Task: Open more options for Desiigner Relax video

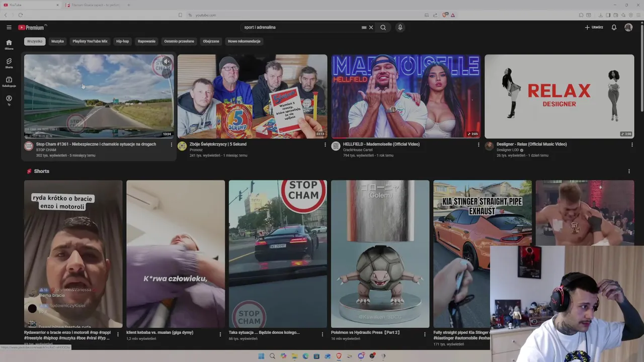Action: pyautogui.click(x=632, y=145)
